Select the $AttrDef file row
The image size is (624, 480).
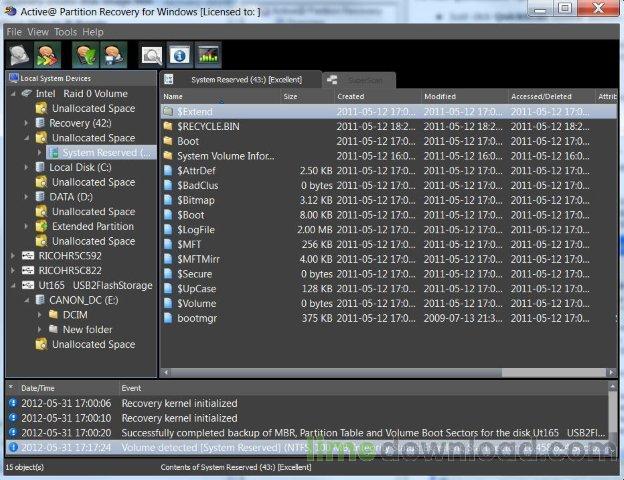[x=389, y=171]
